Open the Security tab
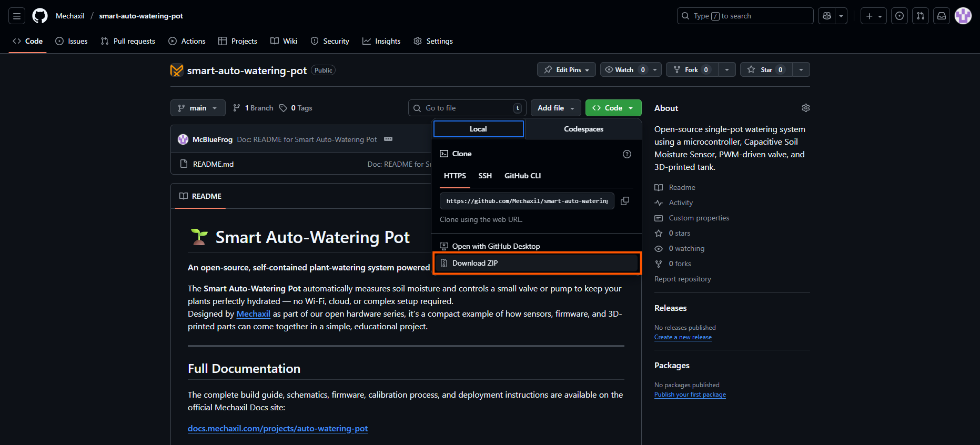Viewport: 980px width, 445px height. (x=330, y=41)
